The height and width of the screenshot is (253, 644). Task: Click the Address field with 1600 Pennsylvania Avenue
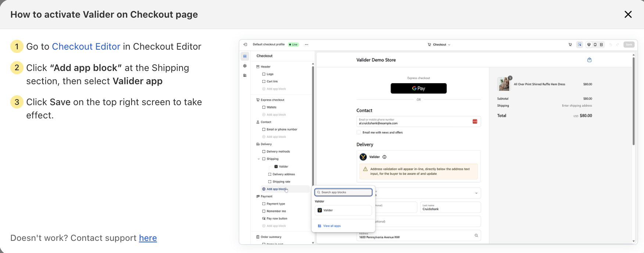419,236
